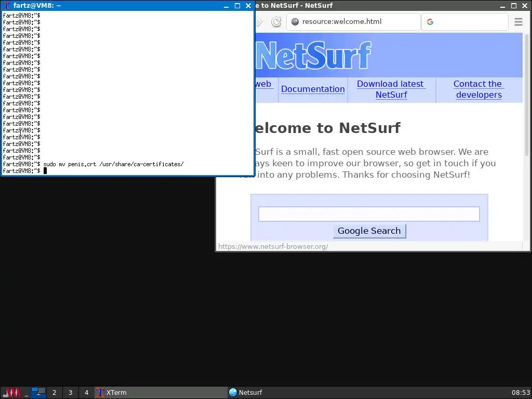Maximize the XTerm window
This screenshot has height=399, width=532.
[237, 6]
